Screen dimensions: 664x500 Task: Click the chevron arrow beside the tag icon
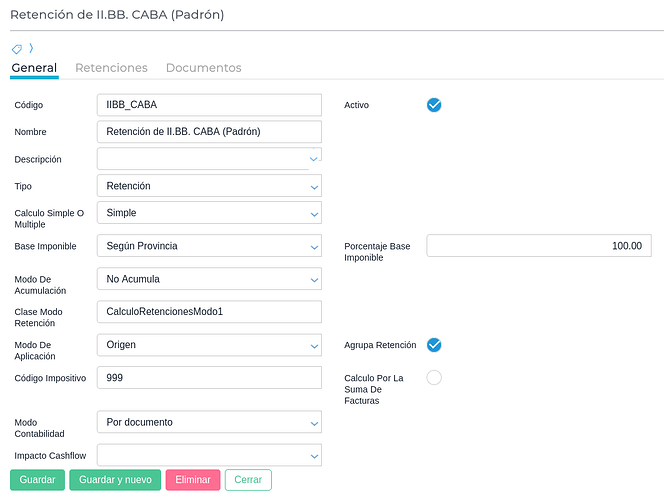click(30, 47)
